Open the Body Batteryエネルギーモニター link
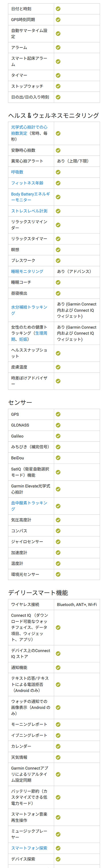Viewport: 108px width, 868px height. point(31,197)
